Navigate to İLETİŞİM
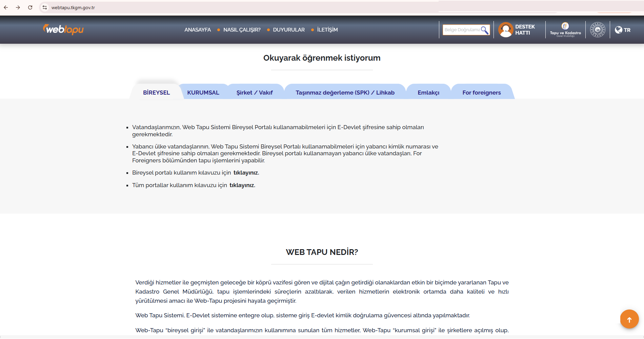644x339 pixels. 327,30
